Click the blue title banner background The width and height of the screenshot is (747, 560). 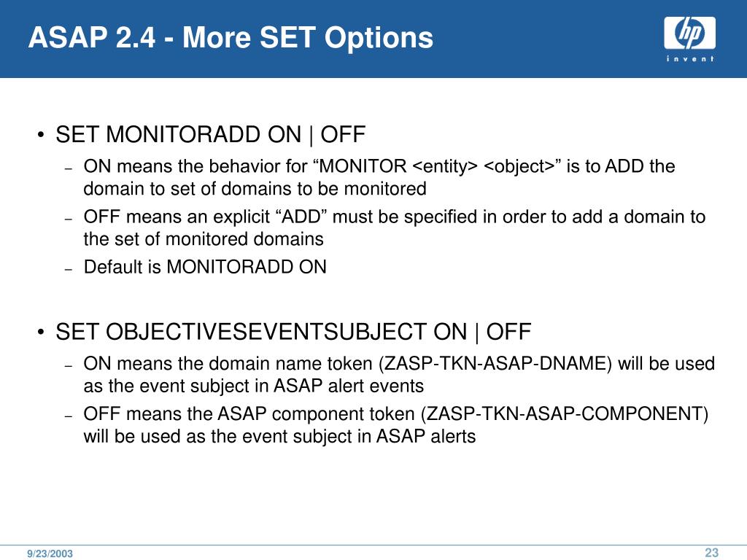(x=548, y=39)
